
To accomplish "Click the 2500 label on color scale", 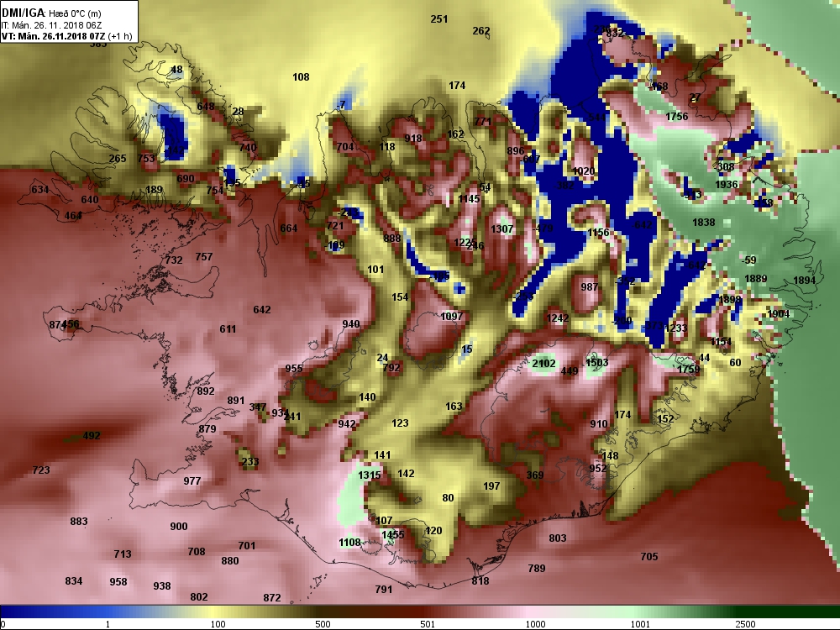I will click(x=745, y=624).
